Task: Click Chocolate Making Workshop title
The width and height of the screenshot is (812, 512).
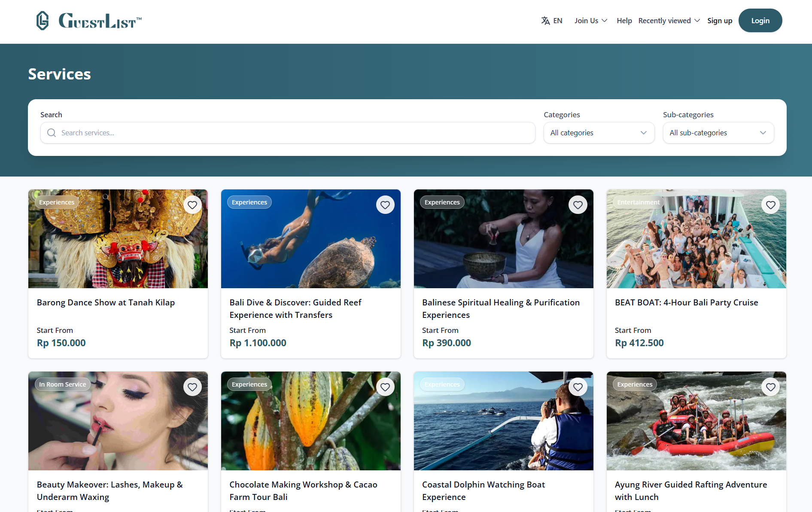Action: pos(303,491)
